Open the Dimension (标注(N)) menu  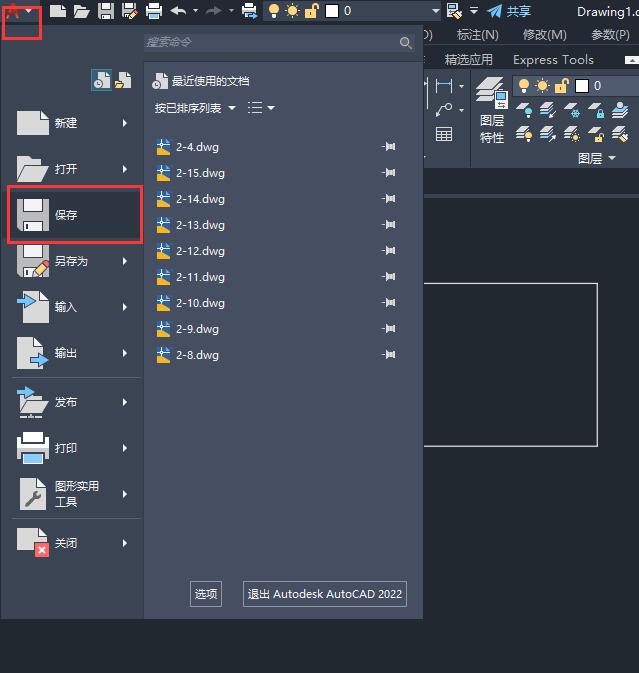[x=478, y=35]
